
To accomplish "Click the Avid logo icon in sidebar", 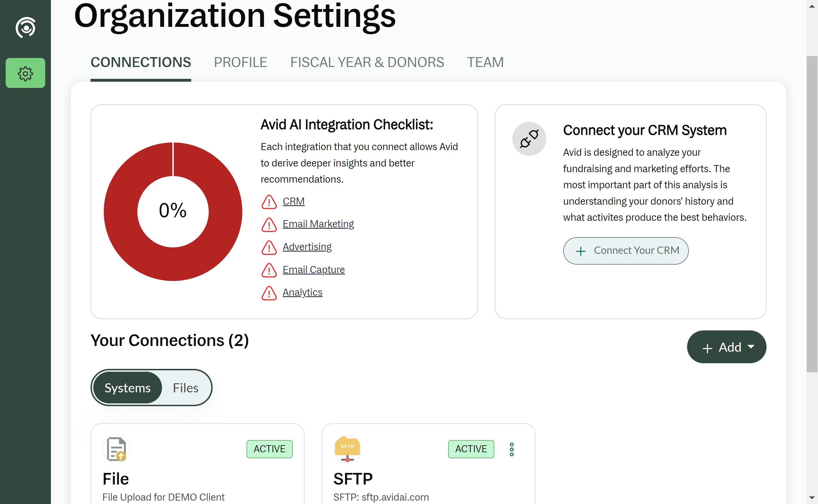I will coord(25,27).
